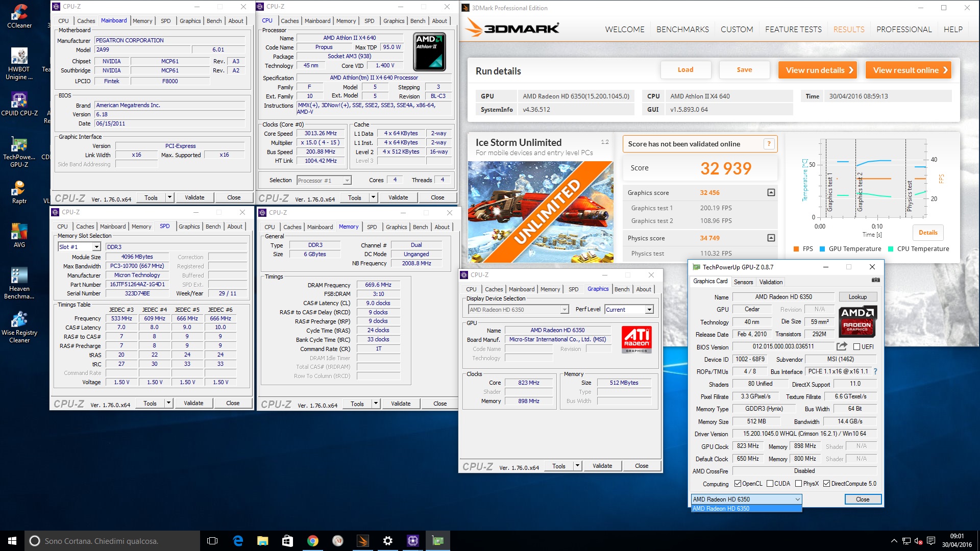Toggle DirectCompute 5.0 checkbox
980x551 pixels.
826,484
